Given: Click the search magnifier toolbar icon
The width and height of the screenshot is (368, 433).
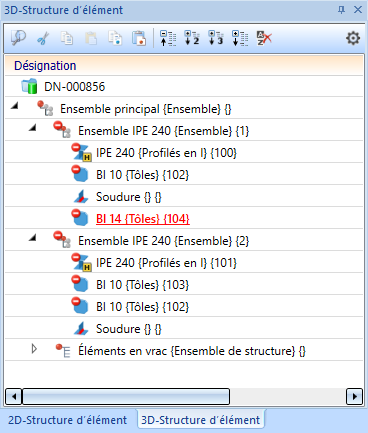Looking at the screenshot, I should click(x=19, y=38).
